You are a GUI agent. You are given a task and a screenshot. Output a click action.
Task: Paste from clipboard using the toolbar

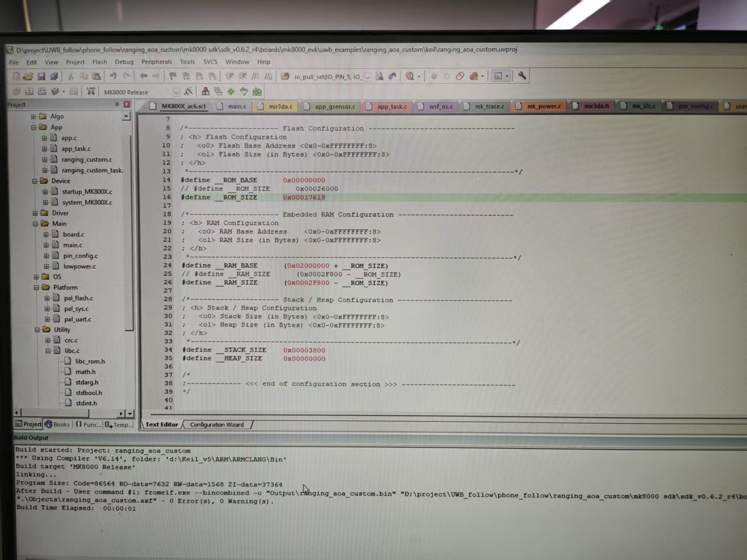coord(96,77)
